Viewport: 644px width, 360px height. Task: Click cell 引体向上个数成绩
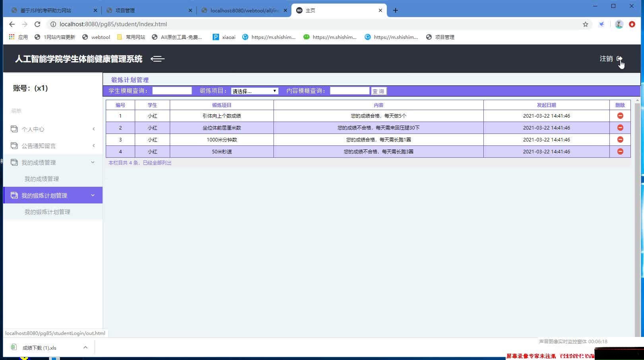pyautogui.click(x=222, y=116)
